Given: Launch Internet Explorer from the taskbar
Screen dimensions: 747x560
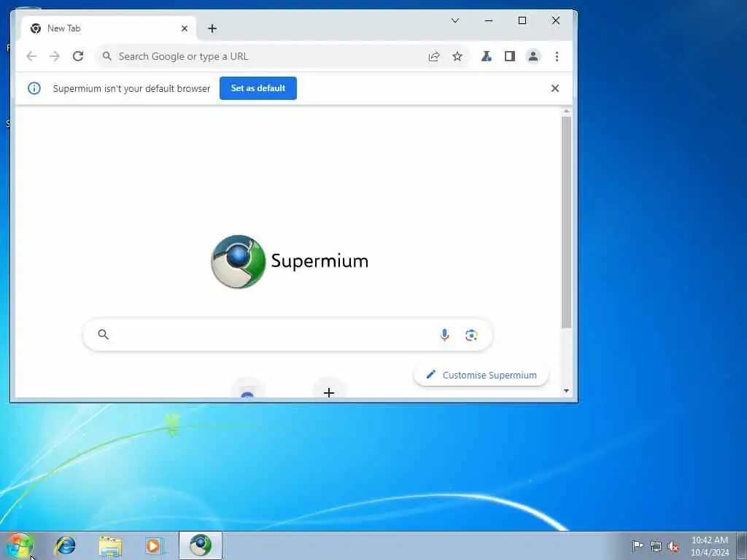Looking at the screenshot, I should pos(65,545).
